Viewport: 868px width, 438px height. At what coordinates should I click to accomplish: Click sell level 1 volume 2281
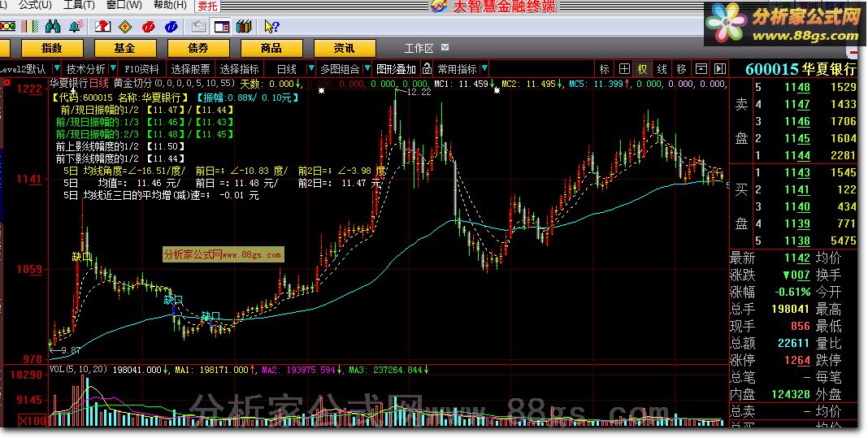tap(843, 155)
